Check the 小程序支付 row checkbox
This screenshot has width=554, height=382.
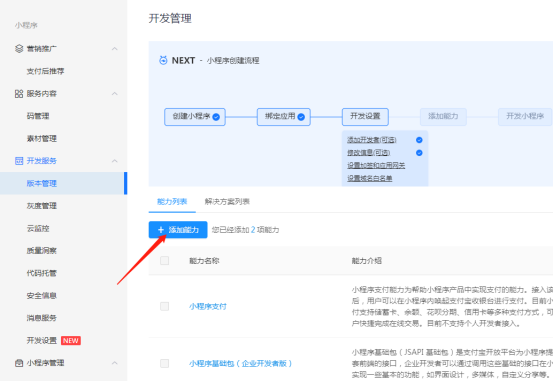[164, 306]
